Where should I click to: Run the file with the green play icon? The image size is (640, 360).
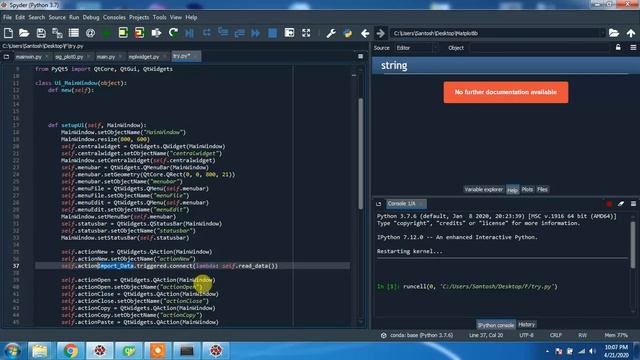(107, 33)
